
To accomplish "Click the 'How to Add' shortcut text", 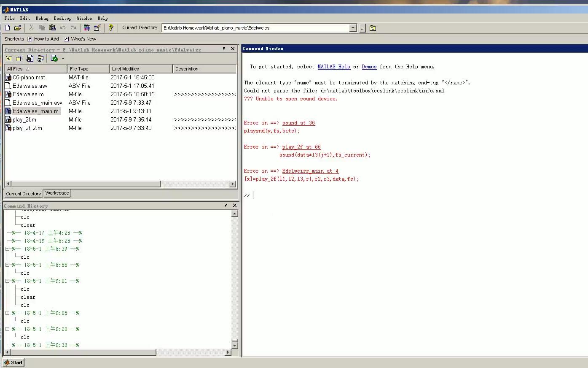I will [x=46, y=39].
